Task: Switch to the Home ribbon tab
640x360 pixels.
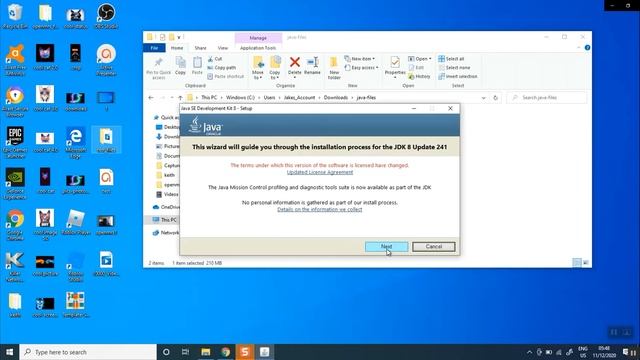Action: pos(177,48)
